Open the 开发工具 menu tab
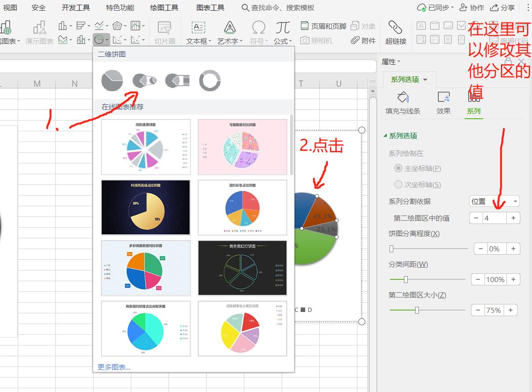 tap(76, 7)
